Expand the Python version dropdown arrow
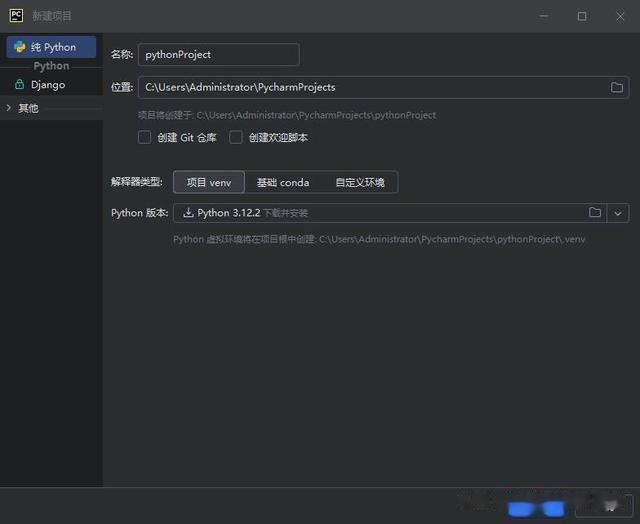The image size is (640, 524). pyautogui.click(x=618, y=213)
